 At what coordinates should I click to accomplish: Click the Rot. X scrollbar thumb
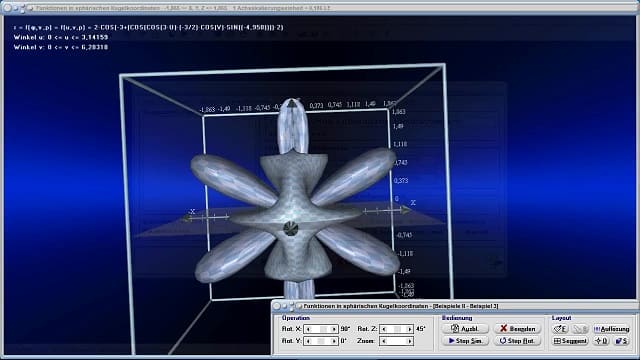point(323,329)
